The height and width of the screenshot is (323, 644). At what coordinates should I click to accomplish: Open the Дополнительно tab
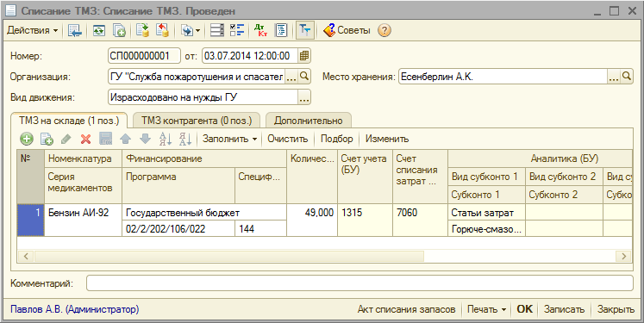[x=308, y=121]
